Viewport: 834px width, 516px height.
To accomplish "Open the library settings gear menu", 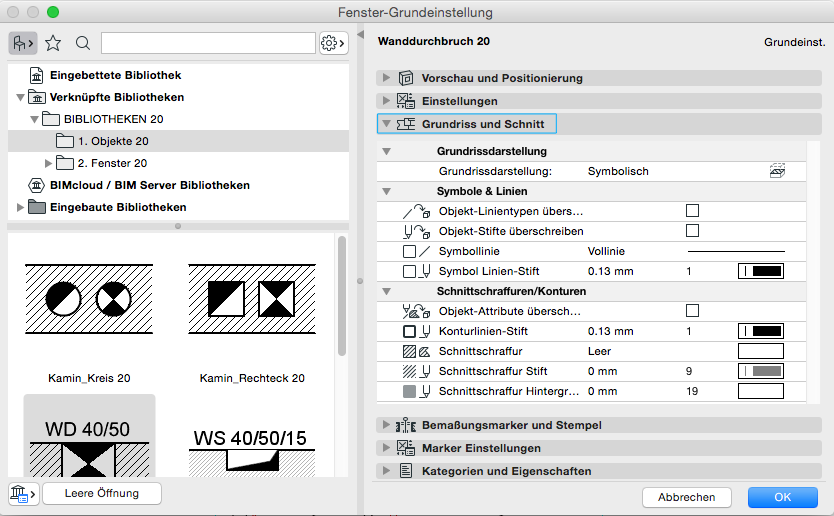I will 332,43.
